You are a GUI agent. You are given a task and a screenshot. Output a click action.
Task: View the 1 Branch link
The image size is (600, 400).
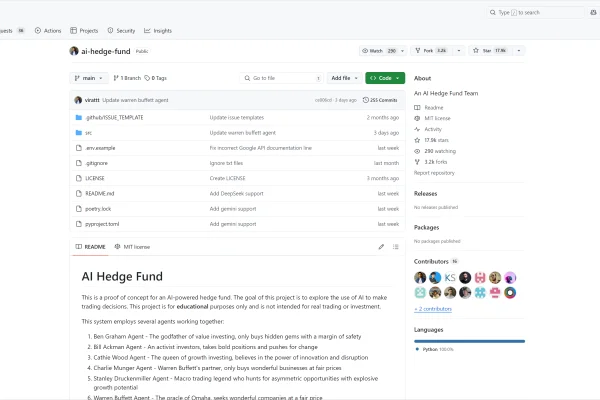[x=127, y=78]
